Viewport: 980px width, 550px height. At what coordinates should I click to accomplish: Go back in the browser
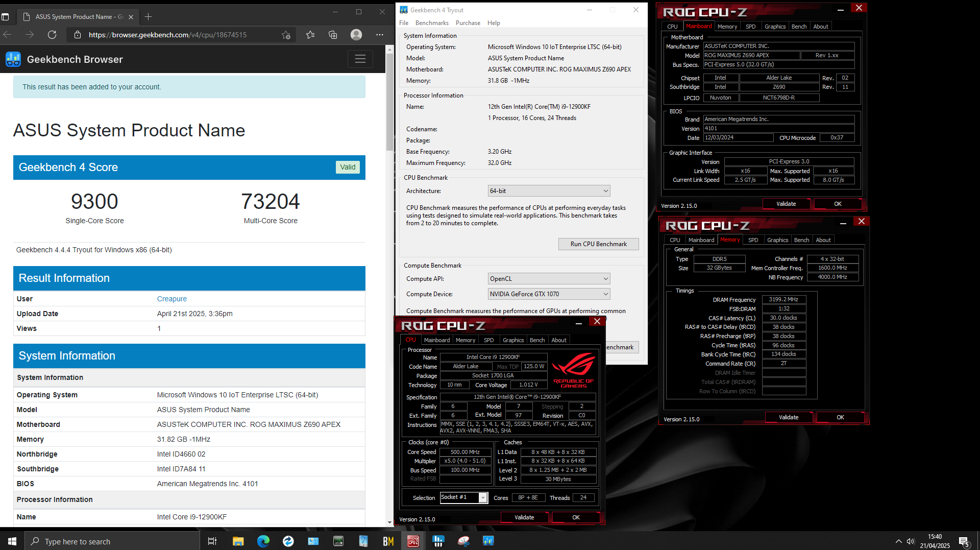(7, 35)
